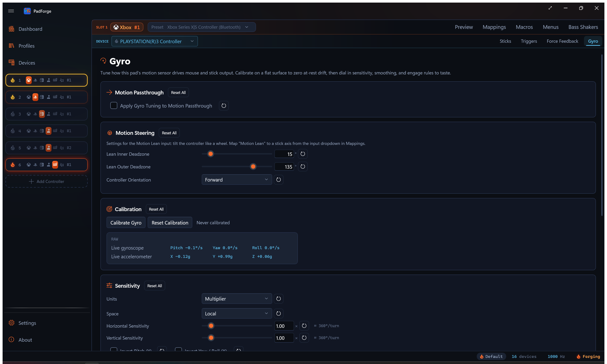Toggle the flame power icon on slot 2

coord(13,97)
